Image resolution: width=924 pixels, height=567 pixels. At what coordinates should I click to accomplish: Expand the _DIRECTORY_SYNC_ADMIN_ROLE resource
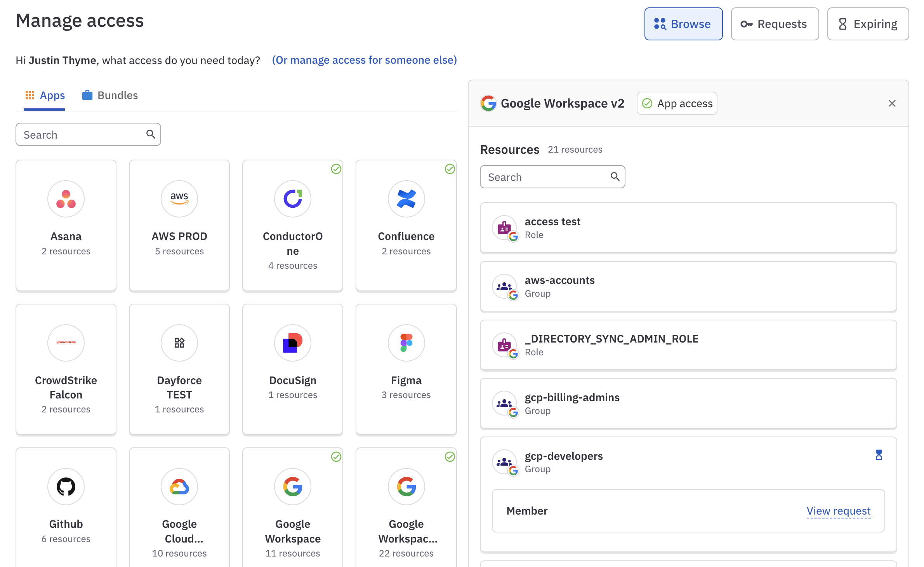click(x=688, y=345)
